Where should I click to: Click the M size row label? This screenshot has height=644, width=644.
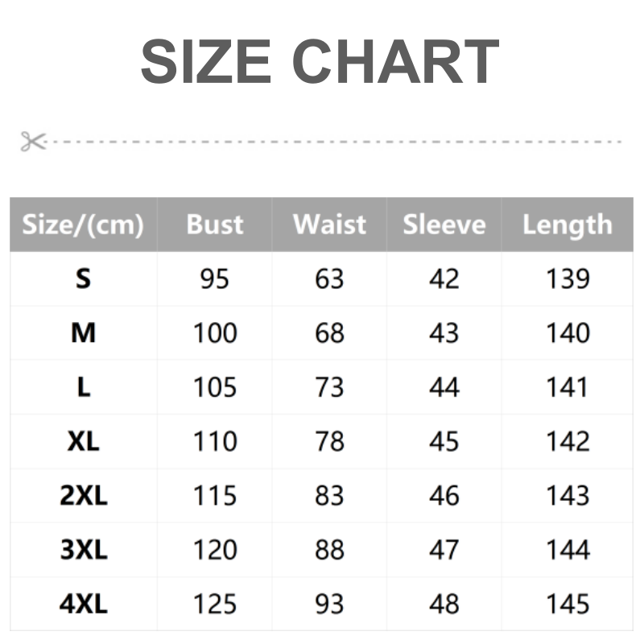point(83,333)
